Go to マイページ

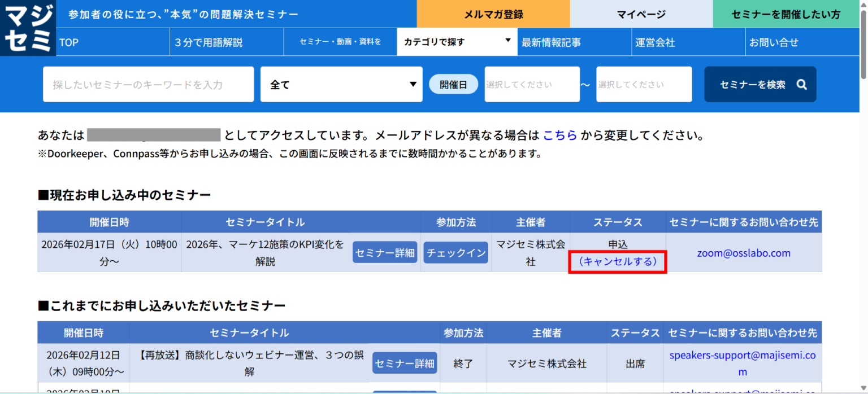click(641, 14)
